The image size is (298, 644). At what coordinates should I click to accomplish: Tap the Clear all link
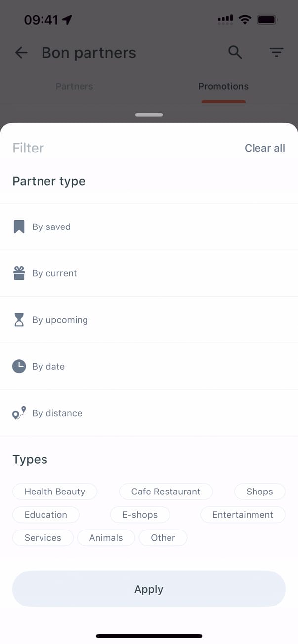point(265,148)
